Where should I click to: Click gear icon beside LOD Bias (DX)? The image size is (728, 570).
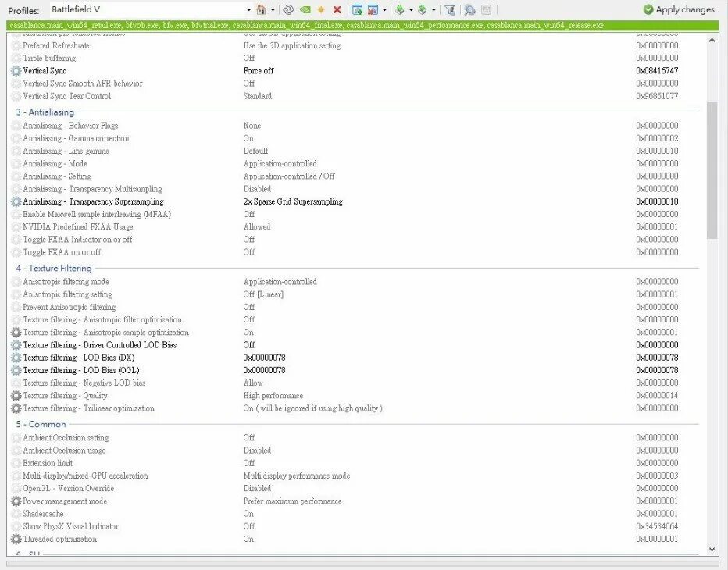[x=16, y=358]
